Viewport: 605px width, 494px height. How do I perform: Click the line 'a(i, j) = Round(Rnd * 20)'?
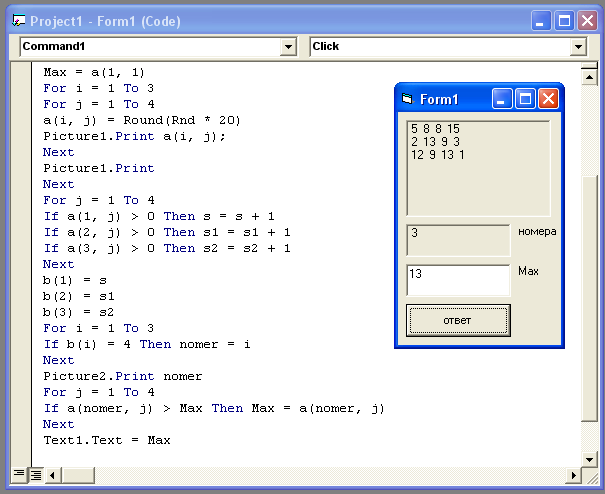click(142, 120)
